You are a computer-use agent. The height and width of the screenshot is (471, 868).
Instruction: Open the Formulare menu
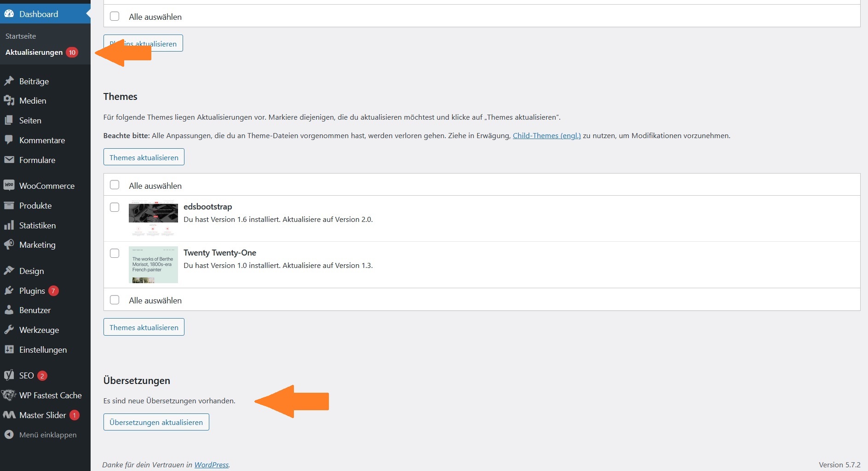[45, 160]
